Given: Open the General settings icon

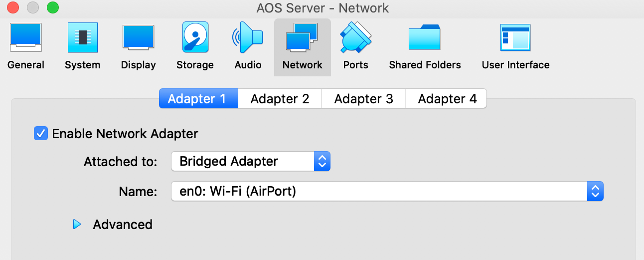Looking at the screenshot, I should pyautogui.click(x=25, y=38).
